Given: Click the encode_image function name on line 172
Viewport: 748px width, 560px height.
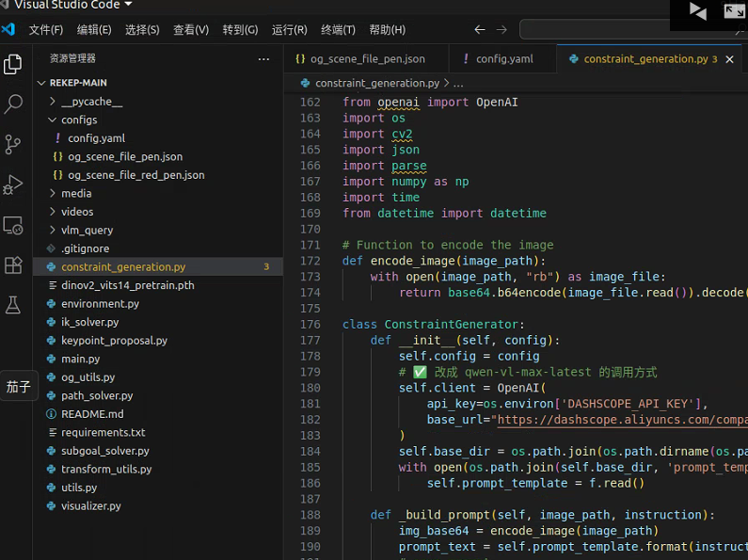Looking at the screenshot, I should [x=413, y=261].
